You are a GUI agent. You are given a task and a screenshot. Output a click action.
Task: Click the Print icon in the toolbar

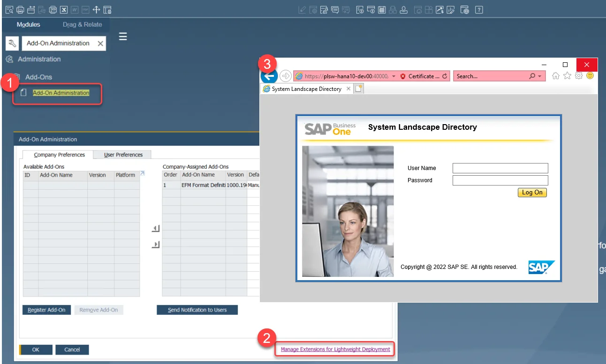(20, 9)
